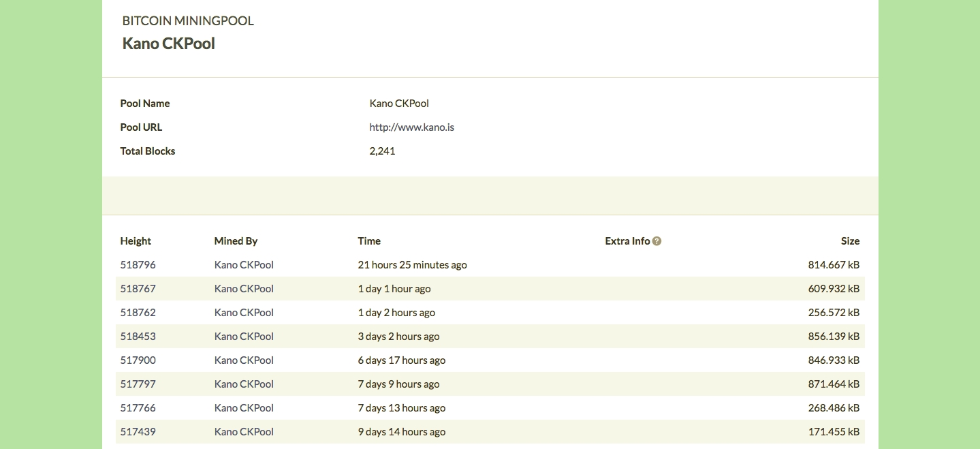Click size value 871.464 kB

point(834,384)
